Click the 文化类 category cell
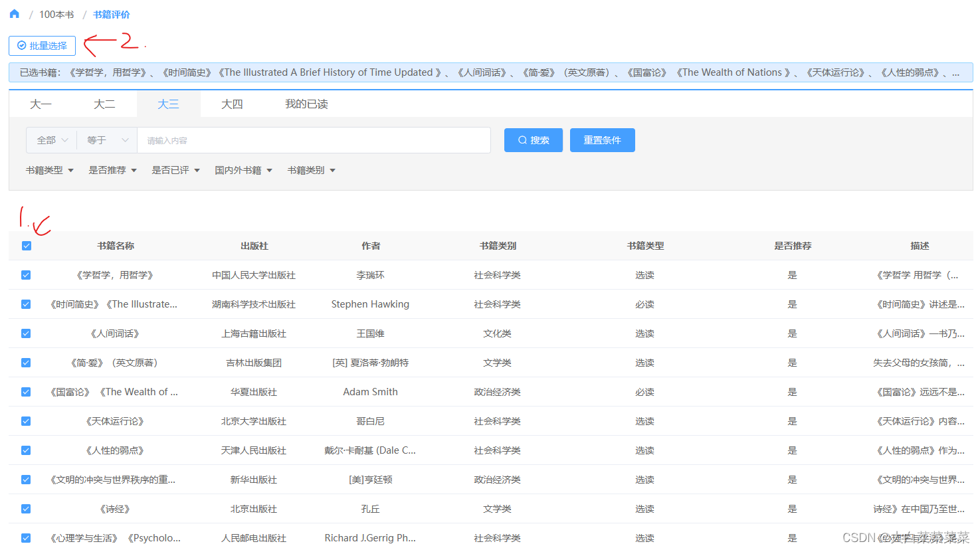The height and width of the screenshot is (550, 980). (x=497, y=333)
